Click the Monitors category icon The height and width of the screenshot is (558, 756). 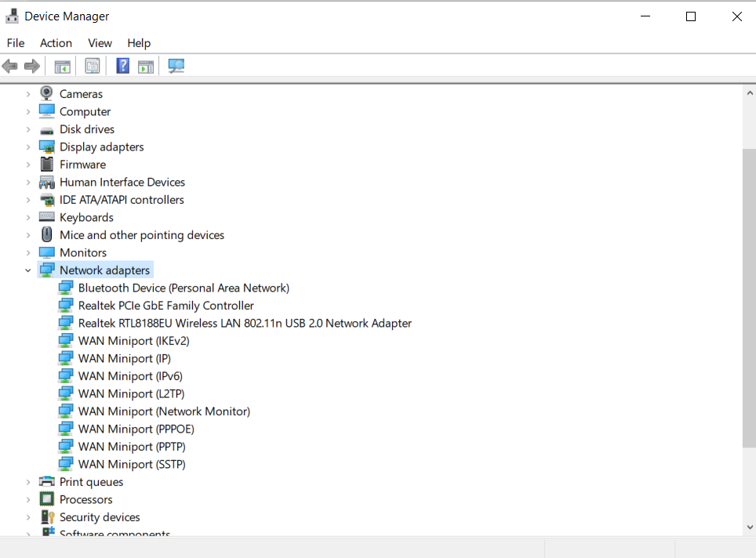47,252
